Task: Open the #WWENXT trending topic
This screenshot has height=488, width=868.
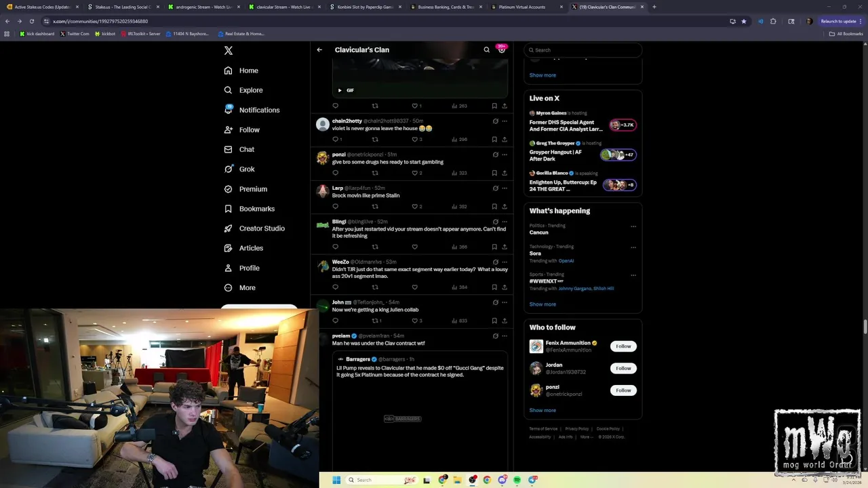Action: tap(547, 281)
